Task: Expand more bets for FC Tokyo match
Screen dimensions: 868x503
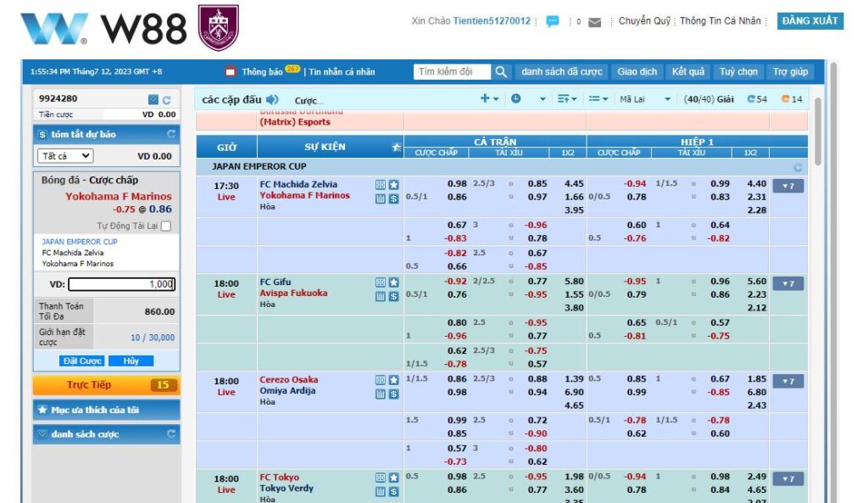Action: tap(788, 478)
